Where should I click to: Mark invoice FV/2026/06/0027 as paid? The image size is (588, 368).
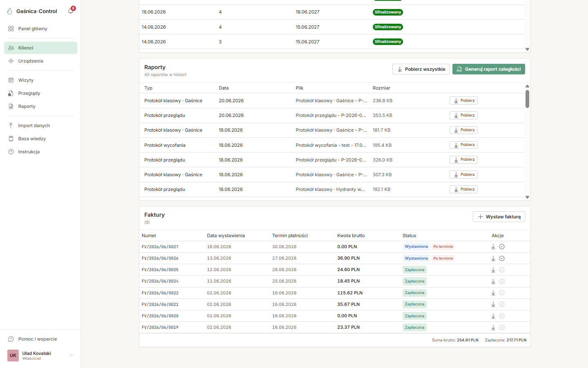click(502, 247)
